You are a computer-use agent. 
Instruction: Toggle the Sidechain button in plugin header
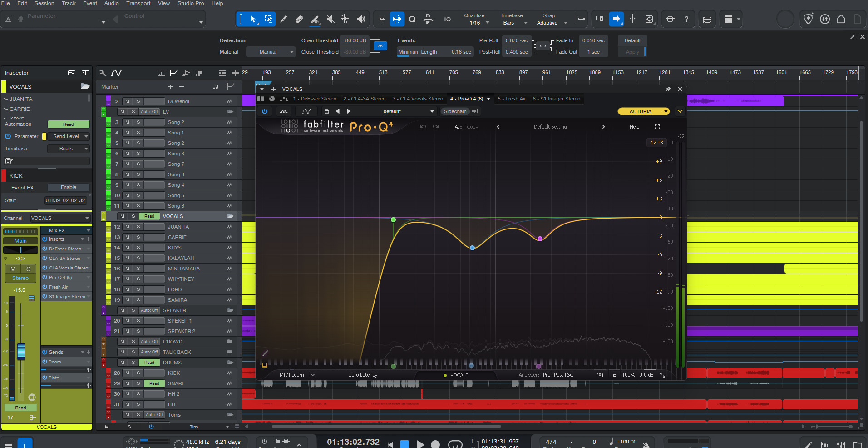(455, 111)
